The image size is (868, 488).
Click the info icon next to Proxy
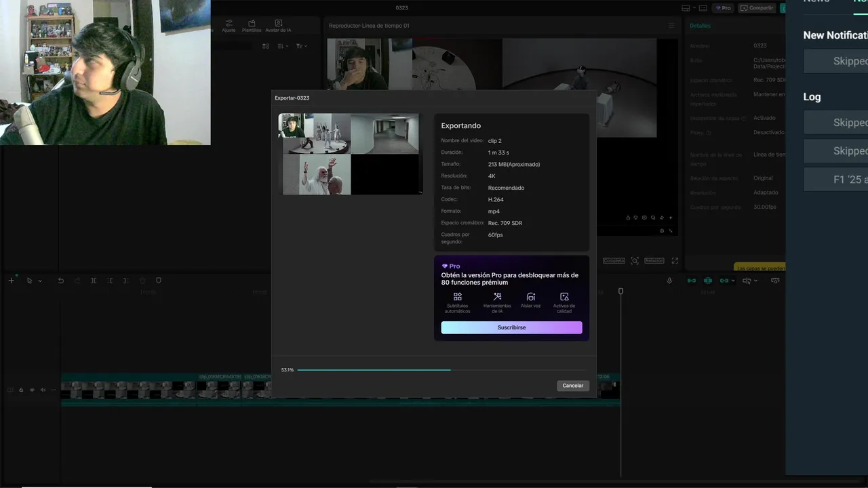pyautogui.click(x=708, y=133)
